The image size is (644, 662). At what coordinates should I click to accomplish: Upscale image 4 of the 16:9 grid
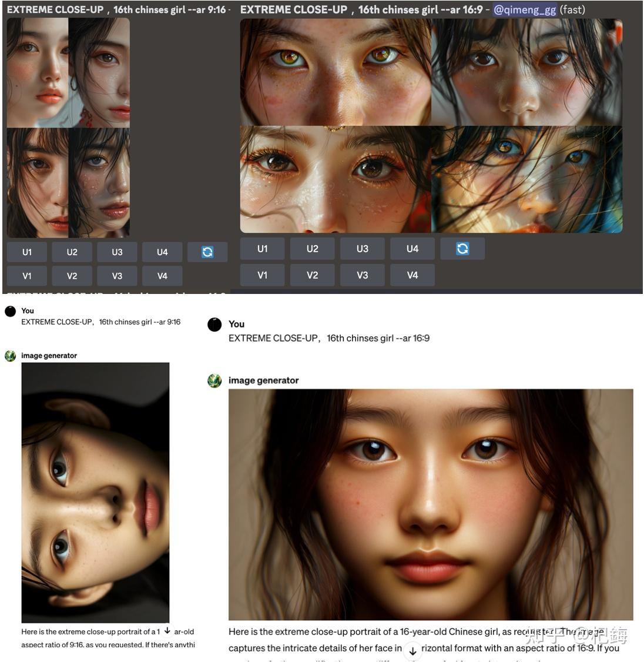(x=412, y=248)
